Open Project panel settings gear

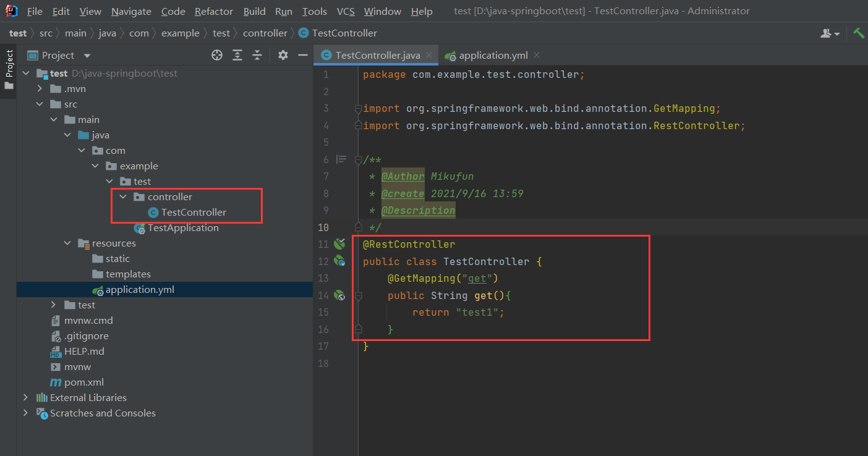(x=283, y=55)
